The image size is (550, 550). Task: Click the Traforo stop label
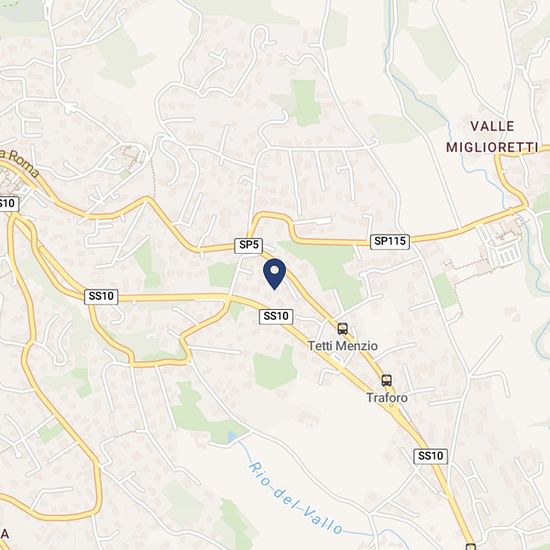(x=387, y=398)
